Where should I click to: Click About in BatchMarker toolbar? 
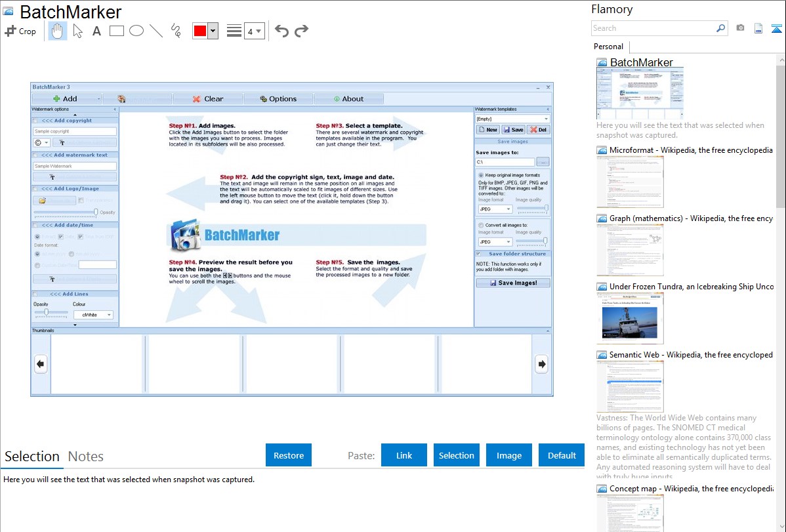pyautogui.click(x=349, y=99)
